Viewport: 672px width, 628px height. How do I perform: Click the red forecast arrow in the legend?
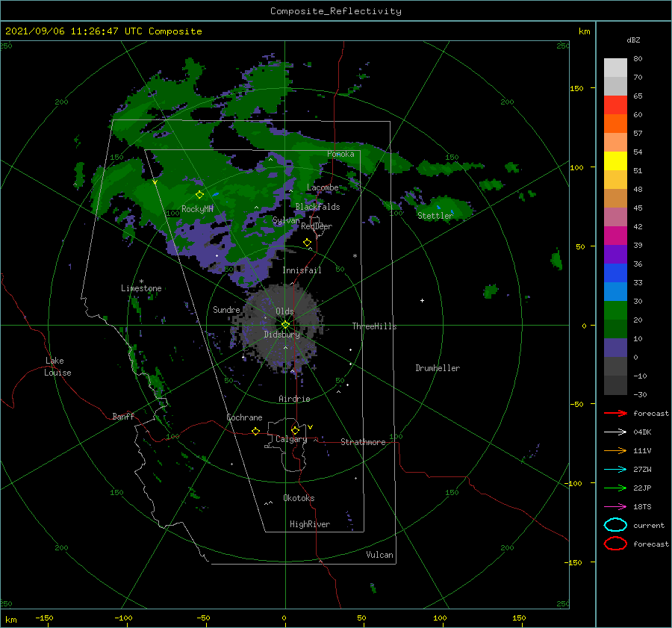tap(615, 413)
